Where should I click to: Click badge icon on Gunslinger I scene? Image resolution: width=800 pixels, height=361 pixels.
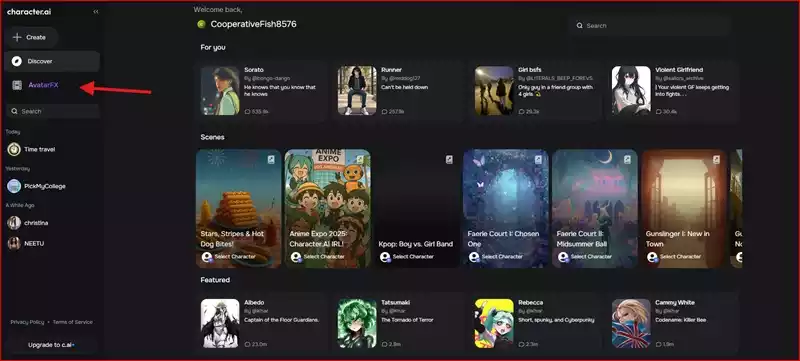[716, 160]
